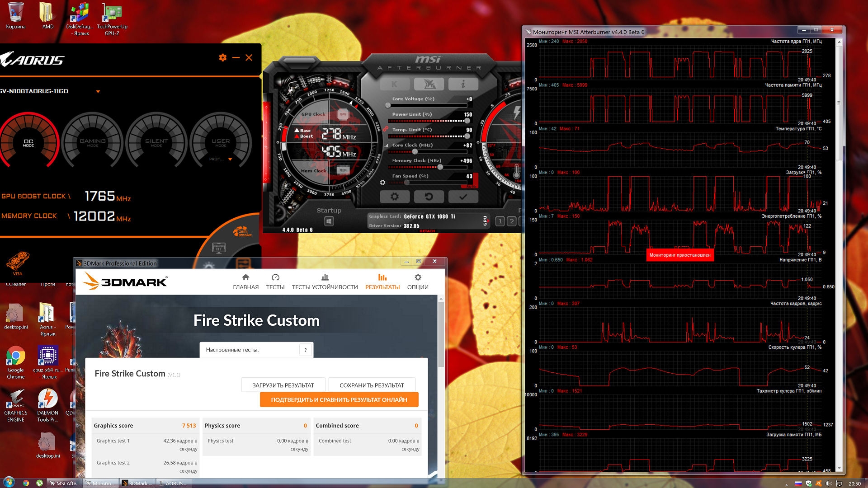868x488 pixels.
Task: Toggle fan speed Auto mode
Action: (470, 186)
